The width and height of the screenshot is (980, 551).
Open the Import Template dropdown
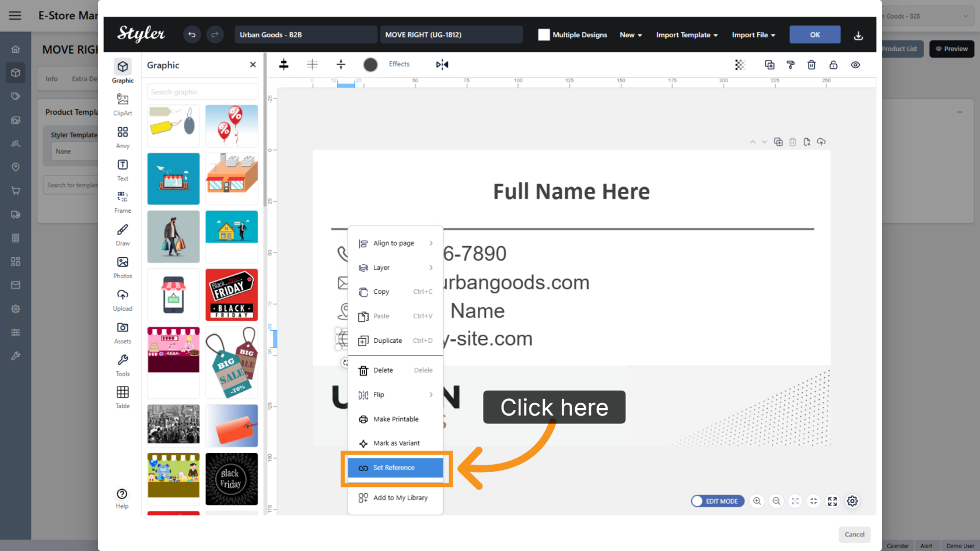pos(687,35)
